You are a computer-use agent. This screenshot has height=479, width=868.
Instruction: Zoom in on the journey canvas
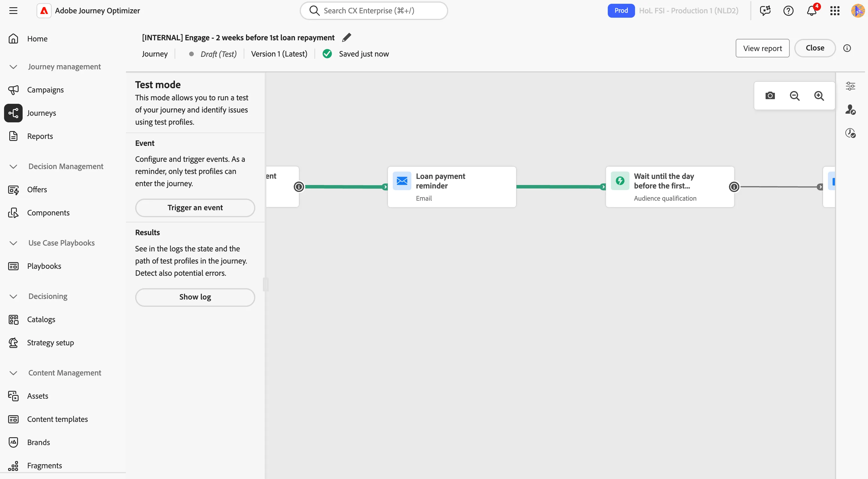[819, 96]
